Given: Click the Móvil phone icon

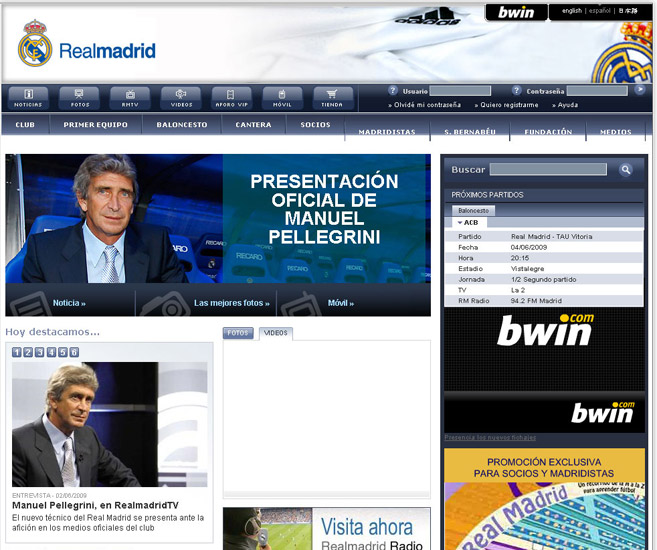Looking at the screenshot, I should 282,97.
